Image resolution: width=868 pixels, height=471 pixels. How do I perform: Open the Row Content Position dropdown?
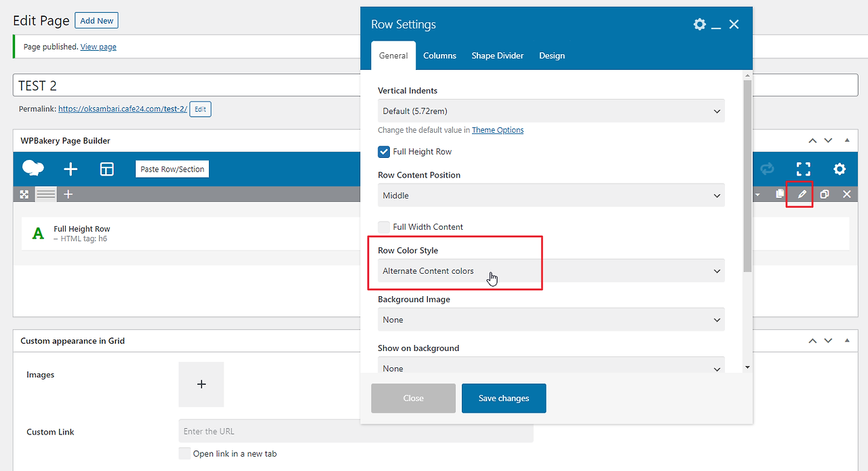pyautogui.click(x=551, y=195)
